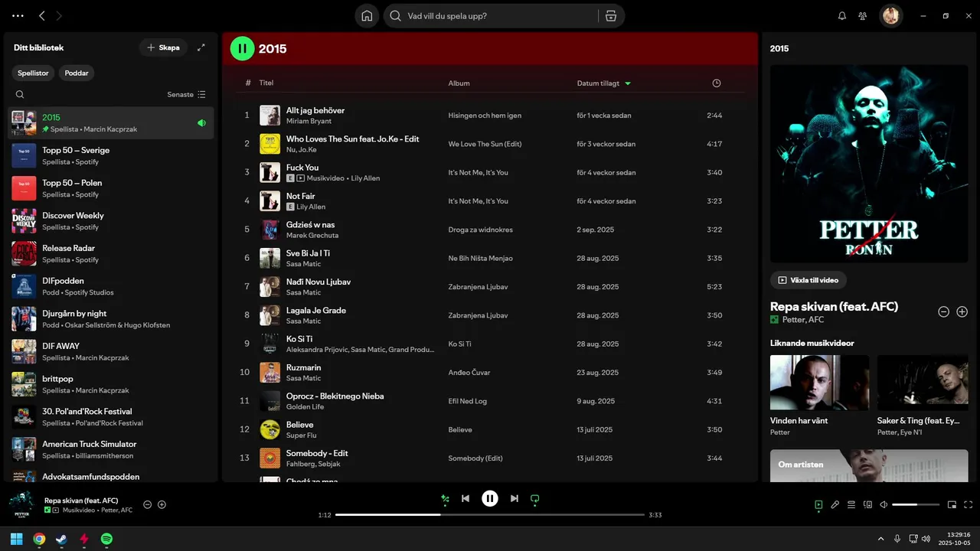Select the Believe track row

coord(490,429)
